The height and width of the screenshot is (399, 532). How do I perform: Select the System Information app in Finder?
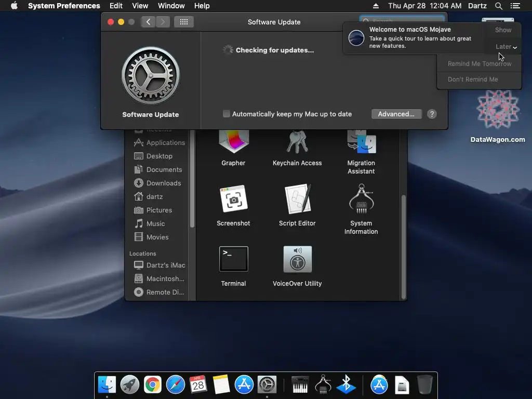[362, 199]
